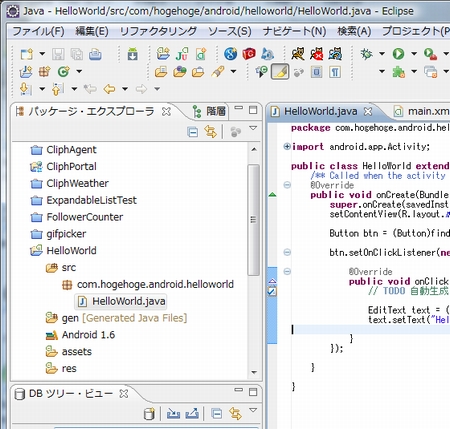The width and height of the screenshot is (450, 429).
Task: Open the ソース(S) menu
Action: tap(230, 31)
